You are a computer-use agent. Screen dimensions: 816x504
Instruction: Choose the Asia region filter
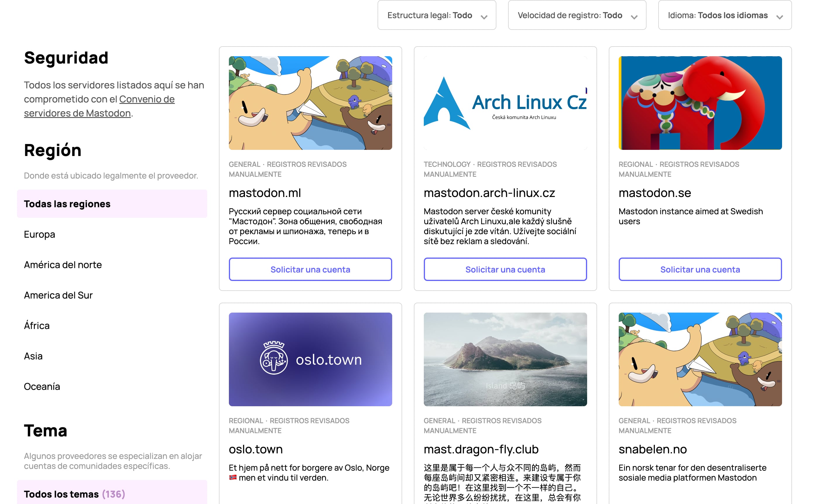point(33,356)
